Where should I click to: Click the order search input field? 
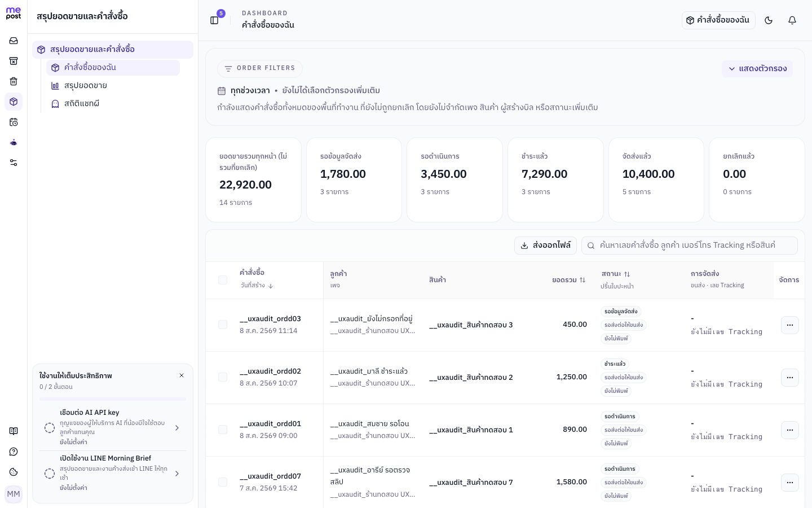[x=690, y=246]
